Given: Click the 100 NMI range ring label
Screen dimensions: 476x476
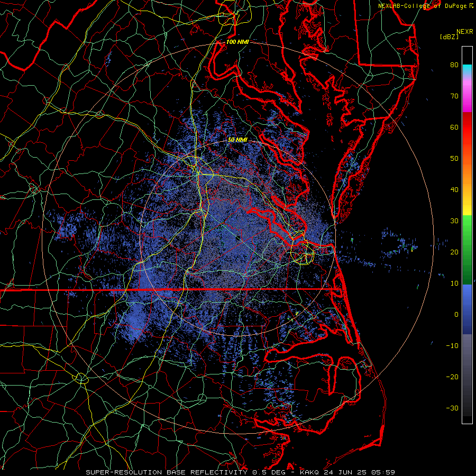Looking at the screenshot, I should [237, 42].
